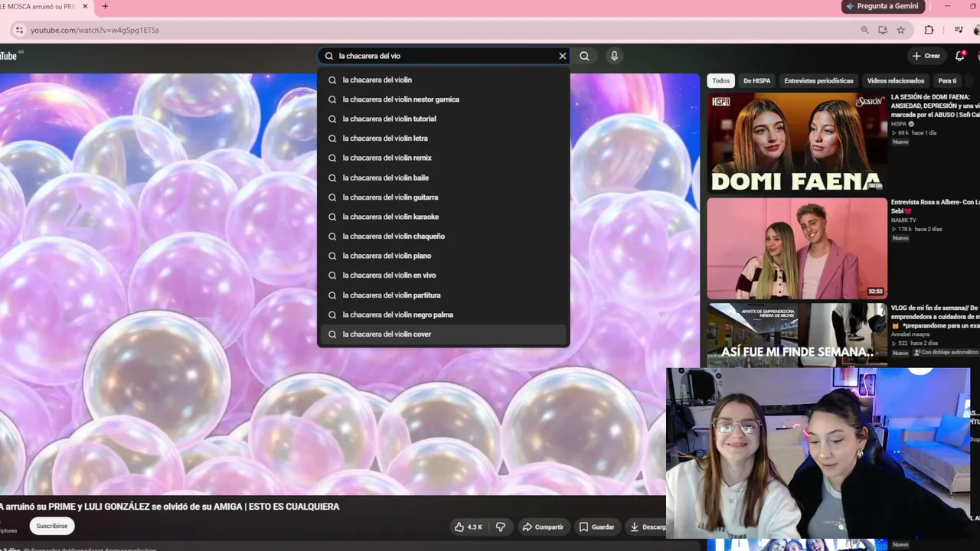
Task: Open the Entrevista Rosa a Albere thumbnail
Action: pos(797,248)
